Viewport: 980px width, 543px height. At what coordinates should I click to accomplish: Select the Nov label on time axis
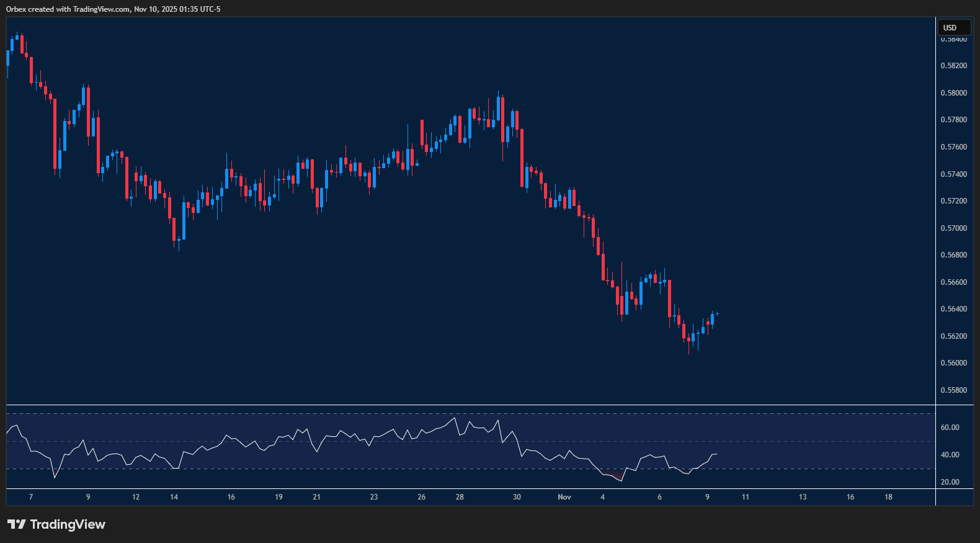[564, 497]
